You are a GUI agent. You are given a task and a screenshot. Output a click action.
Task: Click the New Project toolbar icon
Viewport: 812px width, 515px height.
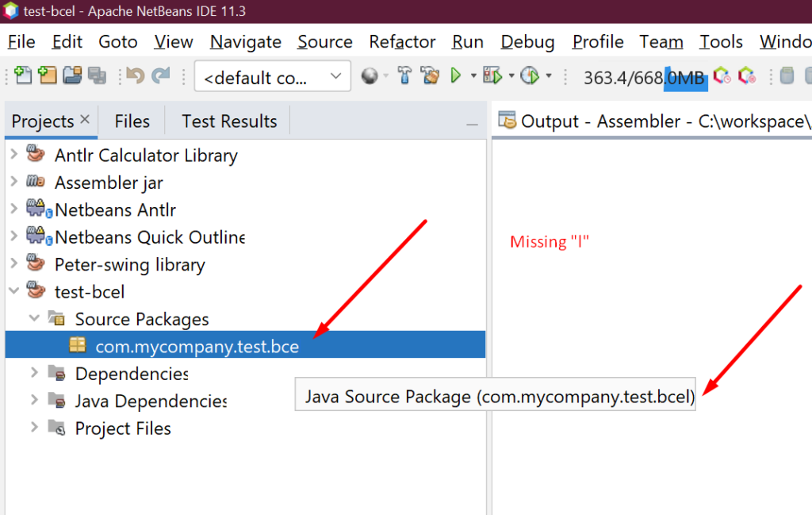pos(47,76)
